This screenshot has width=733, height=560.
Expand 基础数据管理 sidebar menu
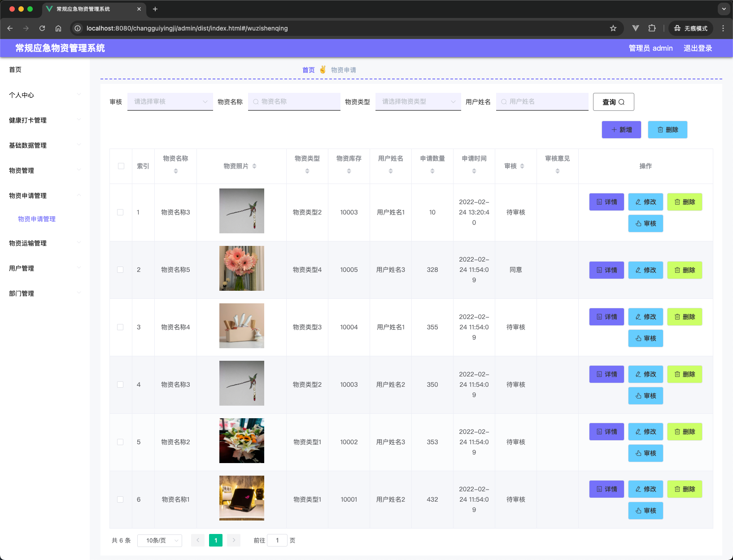pos(45,145)
